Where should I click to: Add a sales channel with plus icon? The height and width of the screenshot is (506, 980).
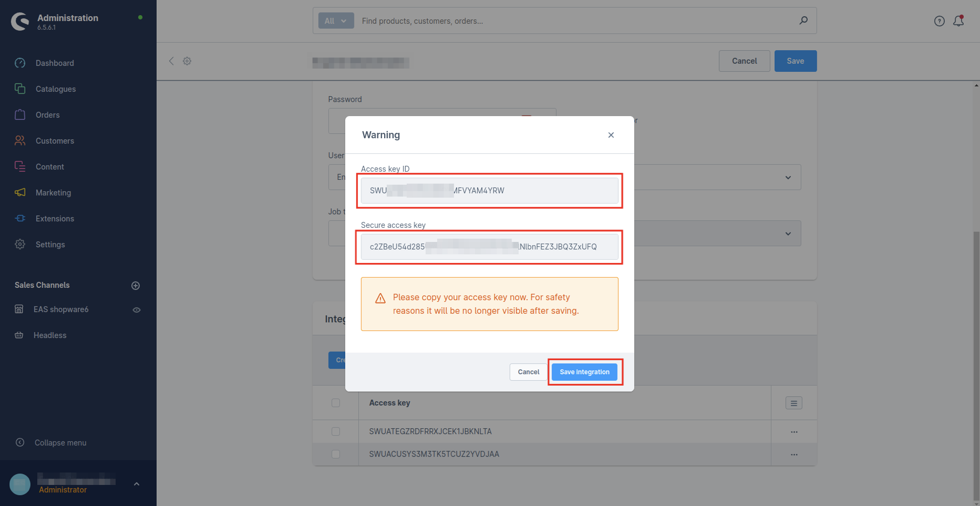tap(136, 286)
